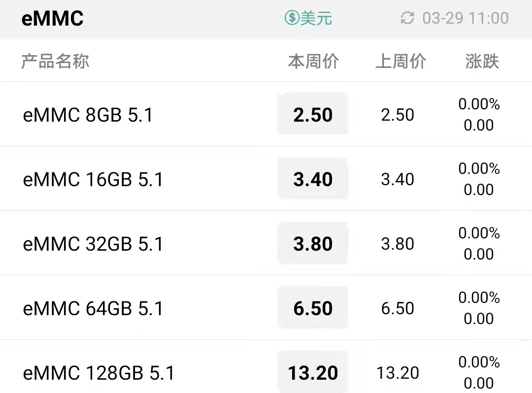Tap the 13.20 current week price box
This screenshot has height=393, width=532.
point(313,372)
